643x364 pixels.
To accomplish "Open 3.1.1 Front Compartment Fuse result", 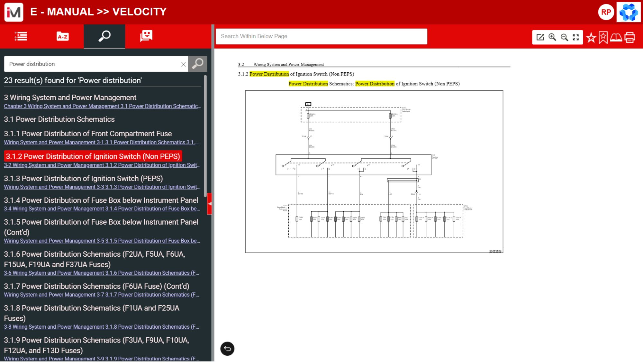I will point(88,134).
